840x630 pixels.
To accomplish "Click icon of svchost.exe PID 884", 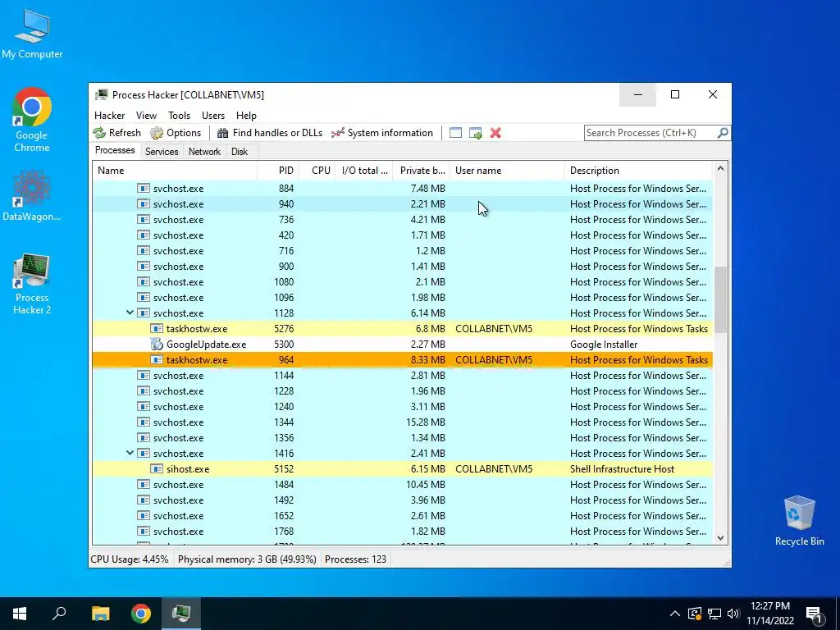I will [143, 189].
